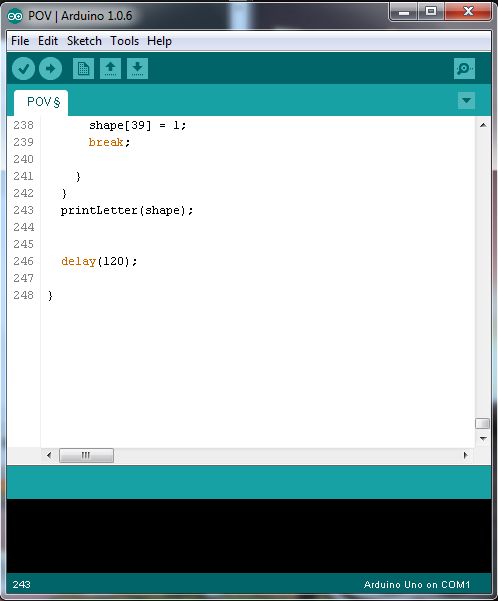
Task: Open the Serial Monitor magnifier icon
Action: click(x=464, y=69)
